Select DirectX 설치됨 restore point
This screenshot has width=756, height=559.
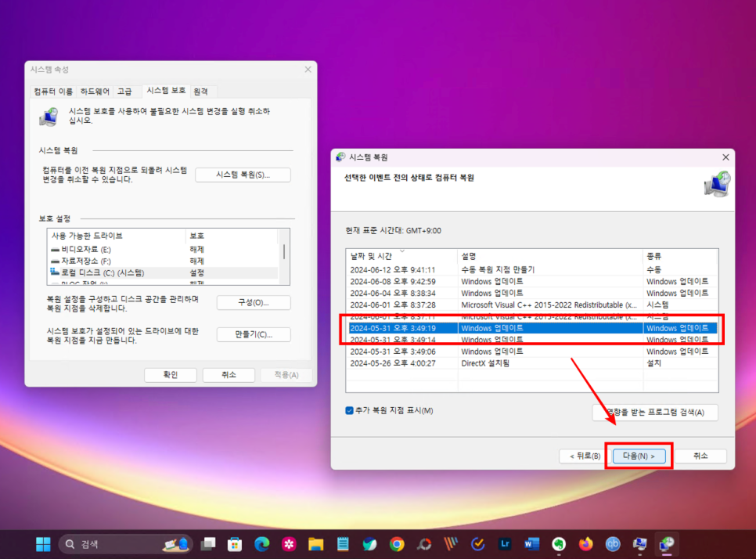532,363
